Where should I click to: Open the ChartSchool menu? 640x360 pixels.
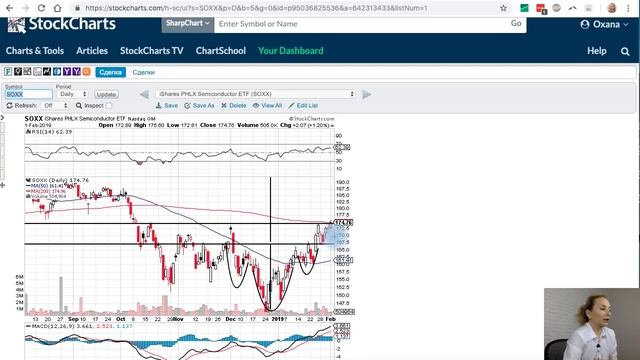(221, 51)
